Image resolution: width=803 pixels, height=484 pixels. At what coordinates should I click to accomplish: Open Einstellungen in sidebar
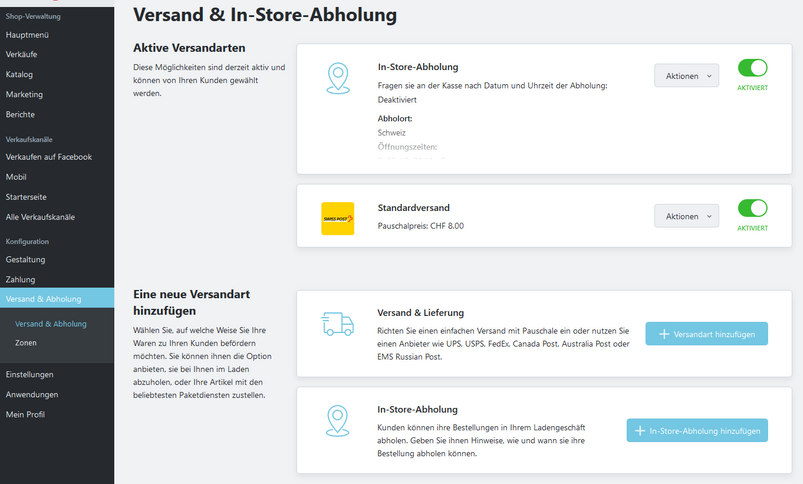30,375
